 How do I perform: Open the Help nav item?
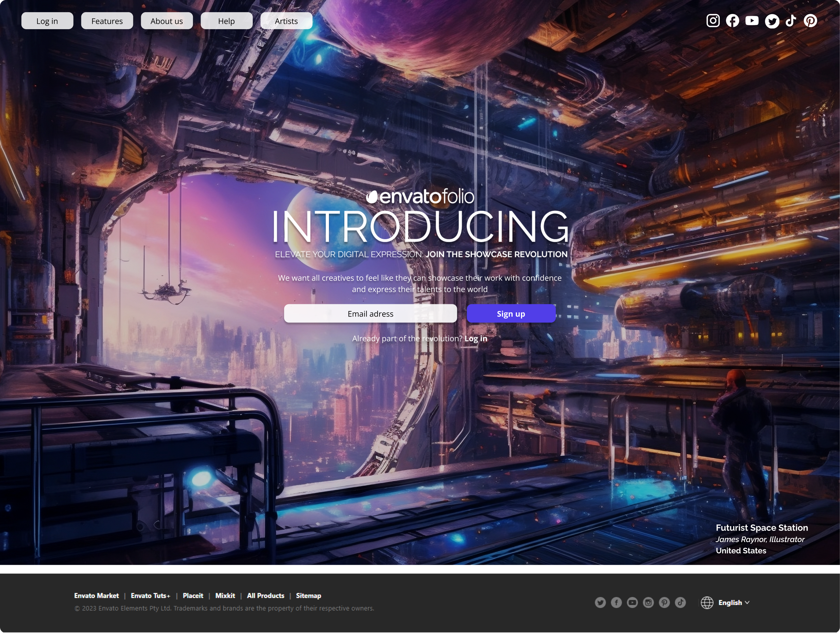pos(226,21)
